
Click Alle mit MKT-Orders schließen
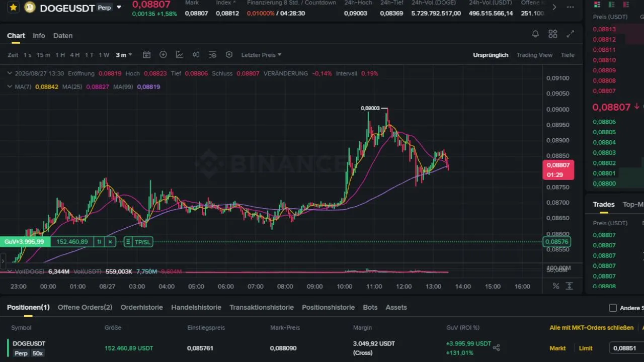tap(592, 328)
